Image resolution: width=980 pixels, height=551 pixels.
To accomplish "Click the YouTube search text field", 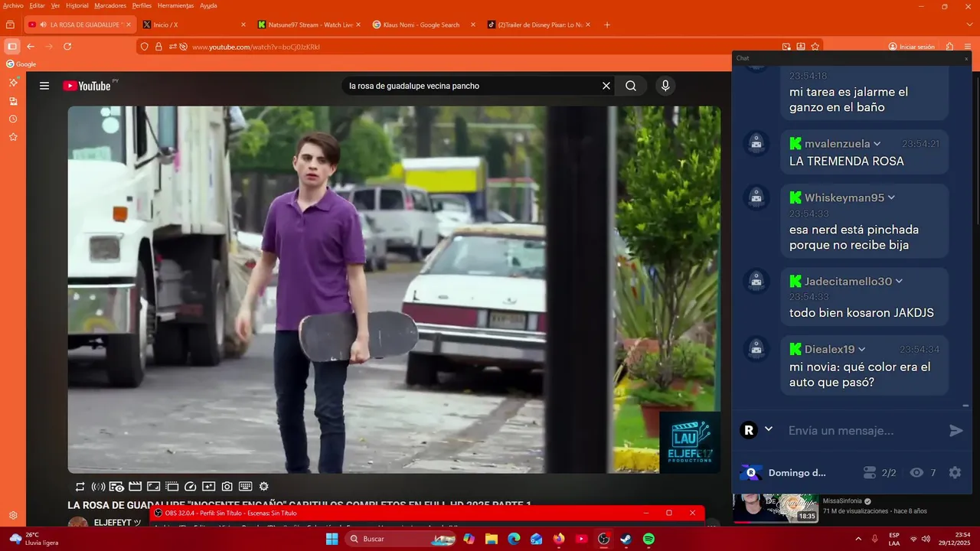I will click(471, 86).
